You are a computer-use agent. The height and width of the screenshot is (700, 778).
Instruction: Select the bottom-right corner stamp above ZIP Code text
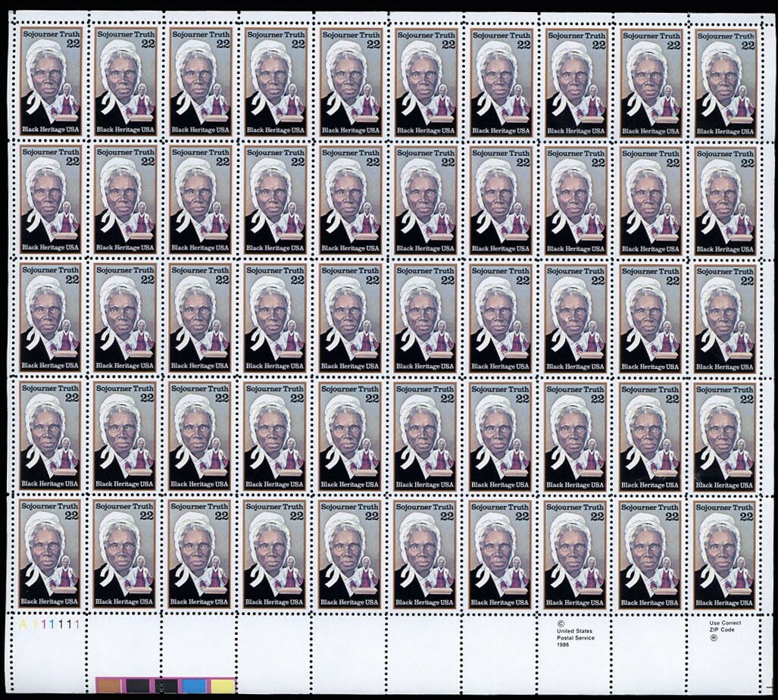pyautogui.click(x=725, y=555)
